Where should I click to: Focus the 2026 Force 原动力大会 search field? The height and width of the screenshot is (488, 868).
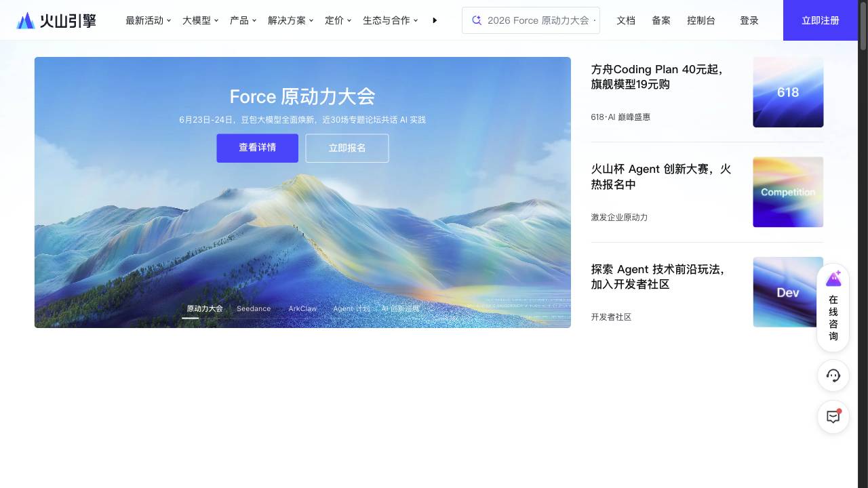click(531, 20)
